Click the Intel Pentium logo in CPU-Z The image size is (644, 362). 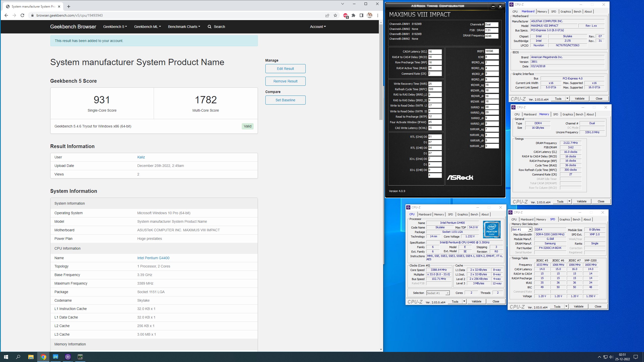tap(492, 230)
